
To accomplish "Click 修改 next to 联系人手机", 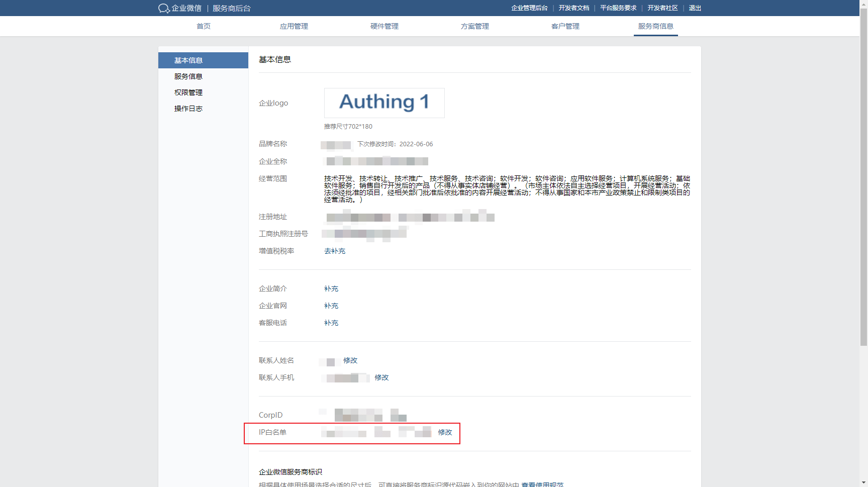I will coord(381,377).
